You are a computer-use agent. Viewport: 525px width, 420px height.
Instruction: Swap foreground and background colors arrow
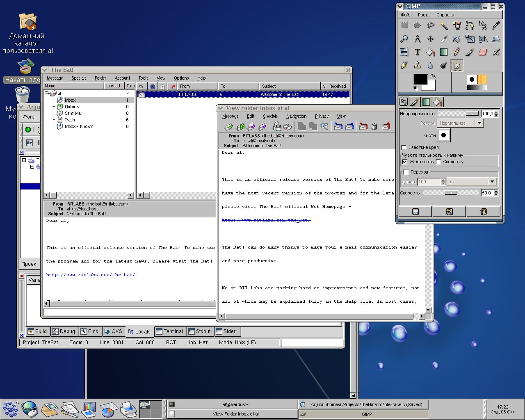(x=433, y=76)
